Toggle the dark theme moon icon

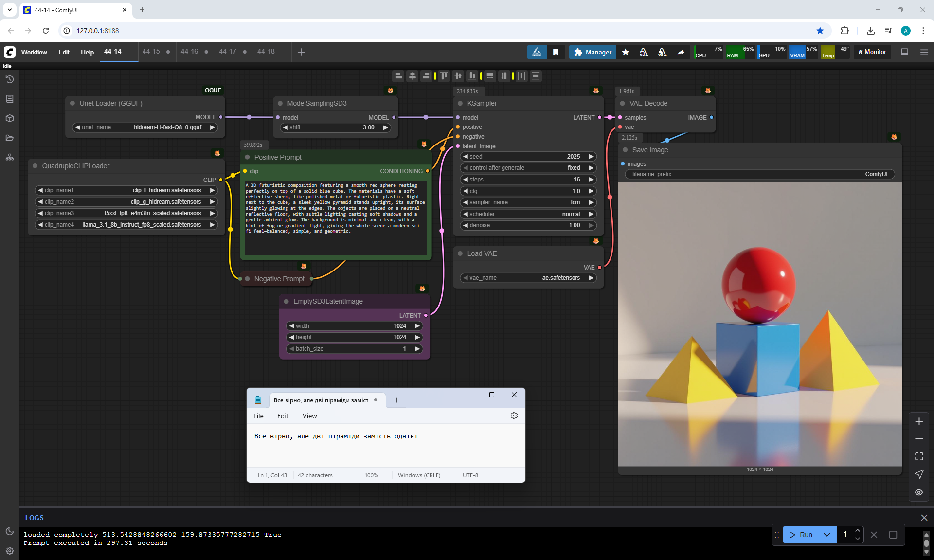(9, 531)
